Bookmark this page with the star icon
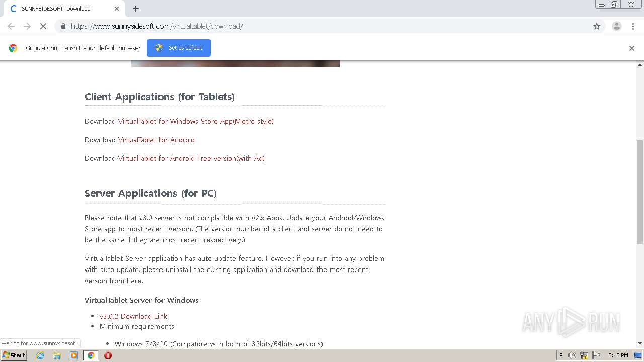 click(597, 26)
